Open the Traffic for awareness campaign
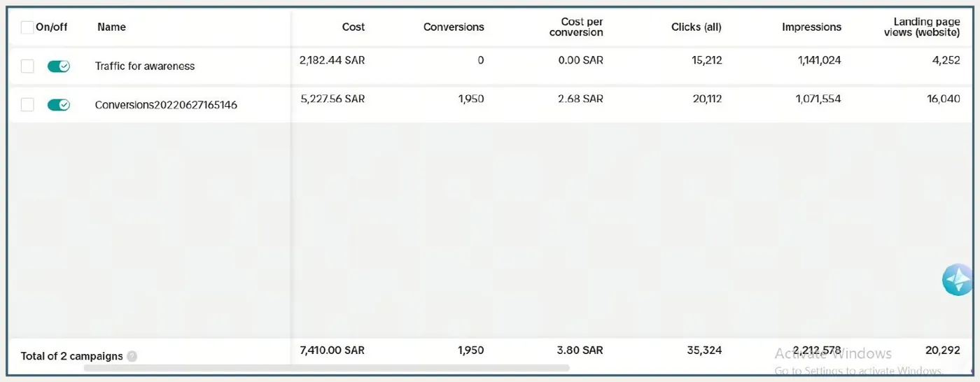This screenshot has height=382, width=980. tap(145, 66)
